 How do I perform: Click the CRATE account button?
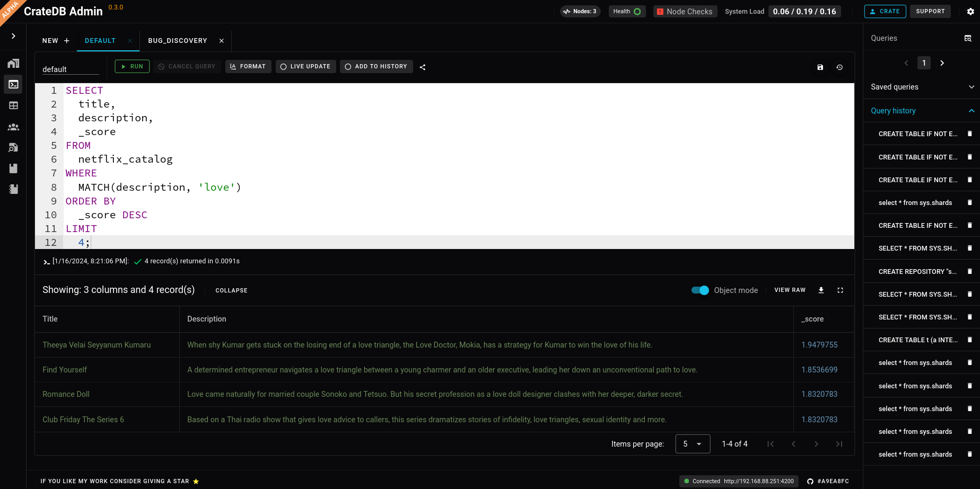point(885,11)
